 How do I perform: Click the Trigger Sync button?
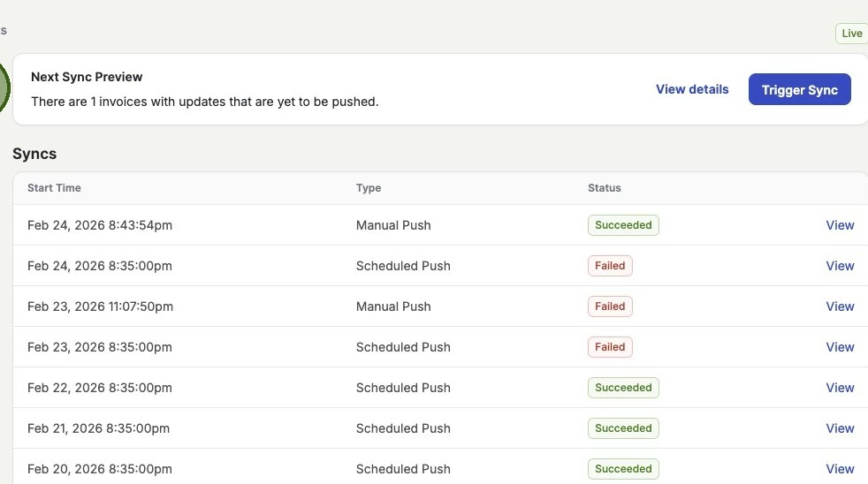point(799,89)
